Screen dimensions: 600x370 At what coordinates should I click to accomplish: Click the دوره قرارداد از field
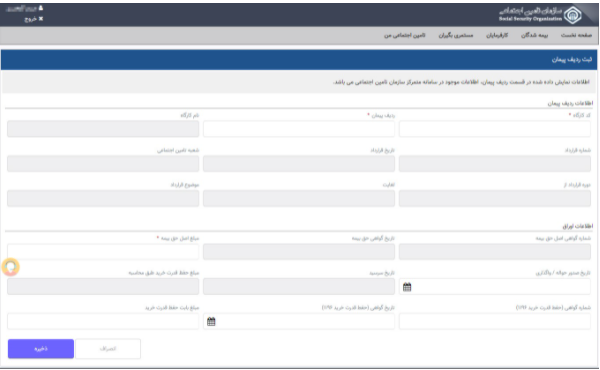[495, 199]
